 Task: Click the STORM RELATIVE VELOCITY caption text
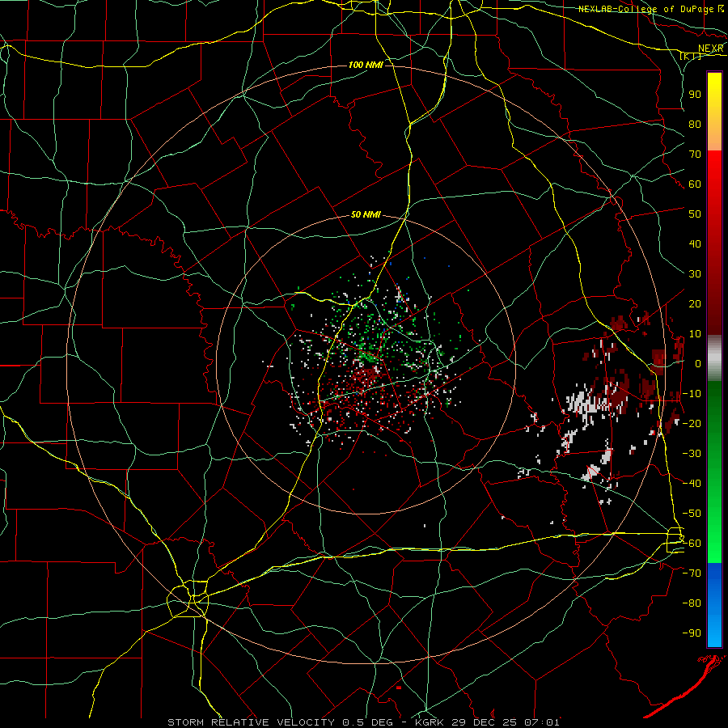(x=251, y=722)
